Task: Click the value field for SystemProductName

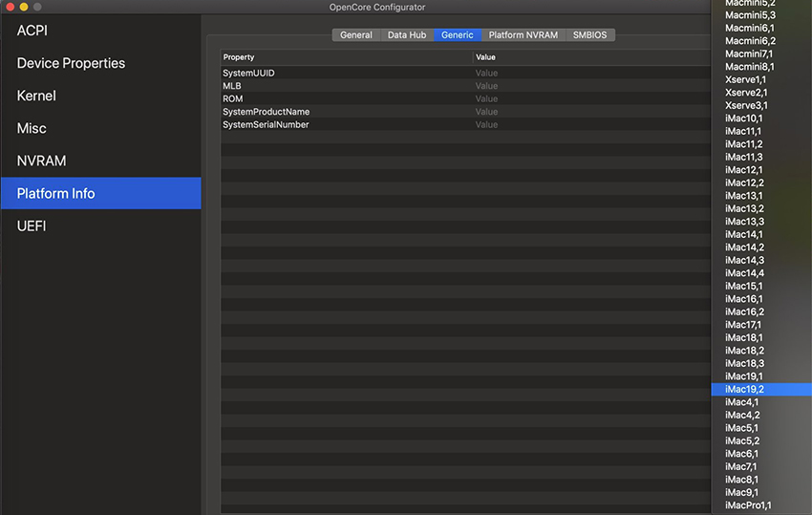Action: coord(591,112)
